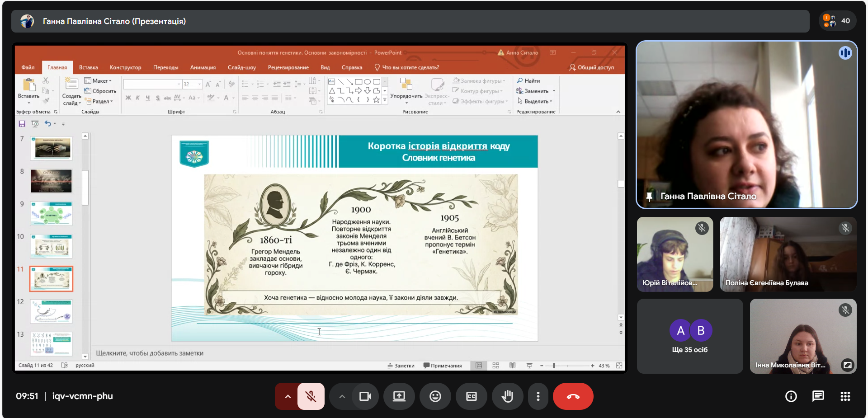Click Юрій Віталійович's video tile
Screen dimensions: 868x418
click(x=675, y=254)
